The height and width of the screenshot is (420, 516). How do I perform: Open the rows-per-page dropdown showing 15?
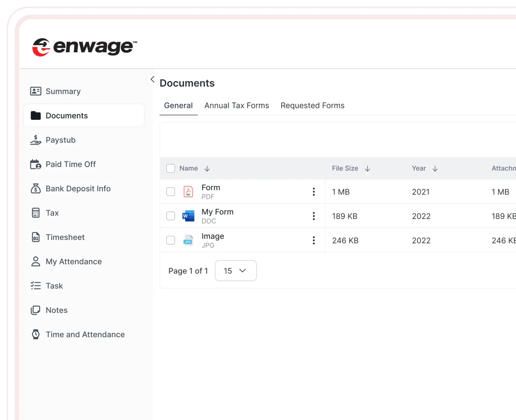click(236, 270)
